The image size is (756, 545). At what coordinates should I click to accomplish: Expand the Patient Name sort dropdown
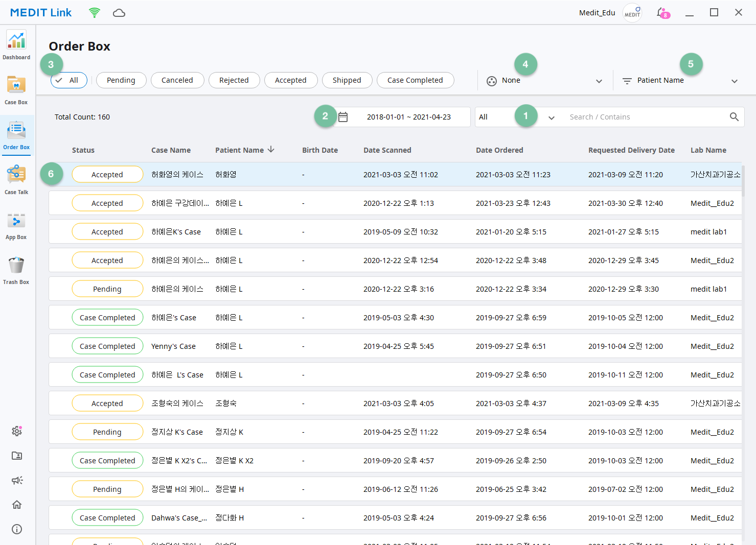680,80
